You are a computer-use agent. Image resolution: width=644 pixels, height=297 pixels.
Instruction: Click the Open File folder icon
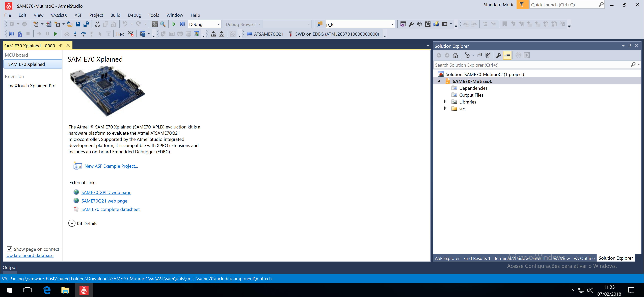[70, 24]
